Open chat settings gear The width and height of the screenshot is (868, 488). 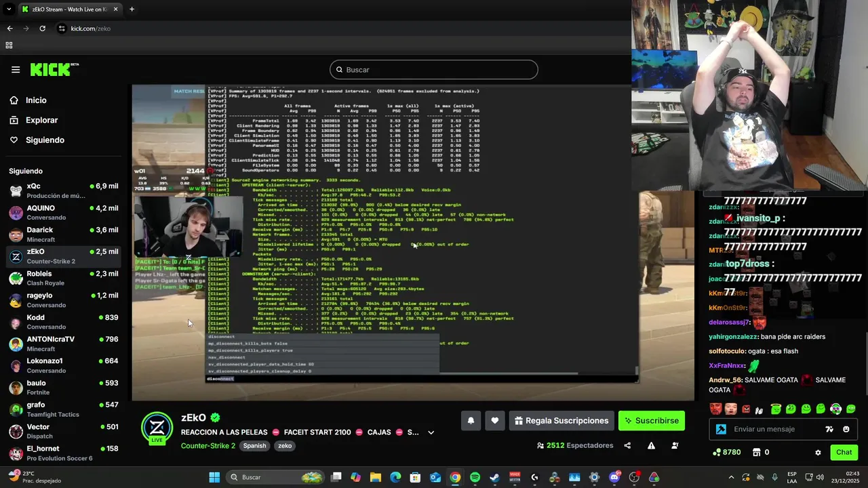point(818,453)
